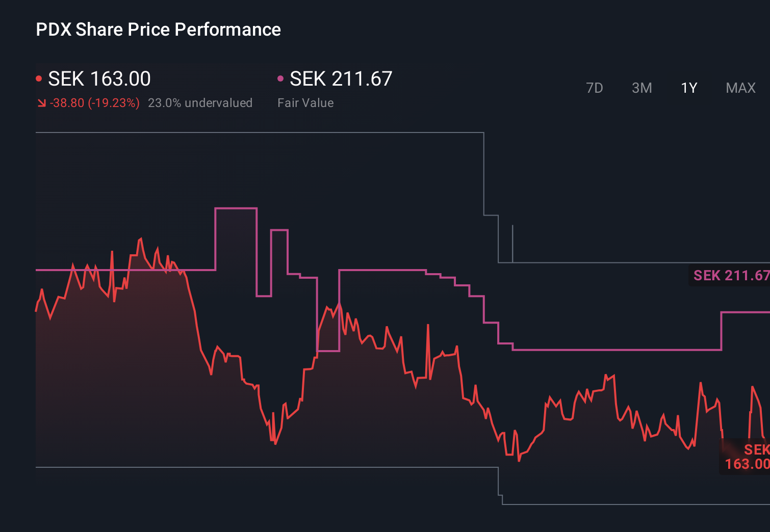The height and width of the screenshot is (532, 770).
Task: Click the upper analyst range boundary line
Action: tap(255, 133)
